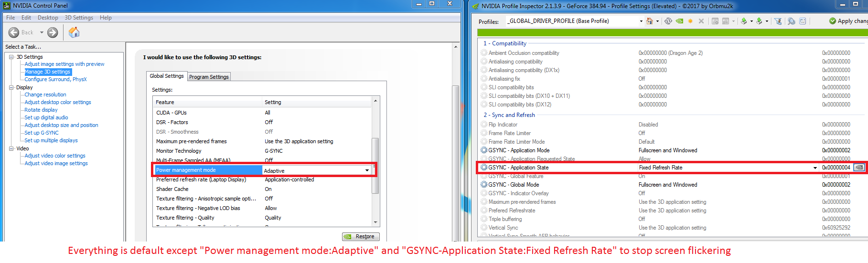Click the magnifier gear scan icon in Profile Inspector
The image size is (868, 263).
click(792, 21)
